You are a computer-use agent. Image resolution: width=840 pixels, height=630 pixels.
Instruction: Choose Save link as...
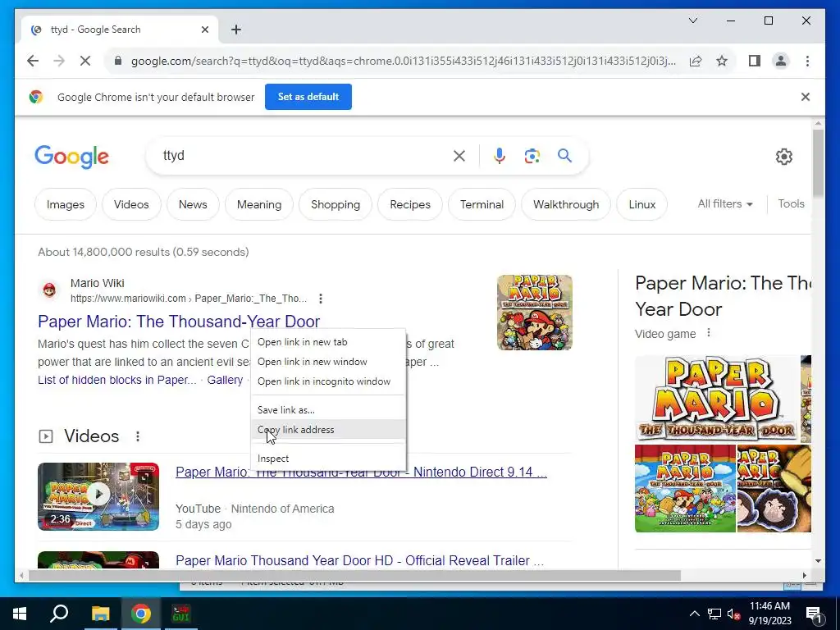point(328,410)
